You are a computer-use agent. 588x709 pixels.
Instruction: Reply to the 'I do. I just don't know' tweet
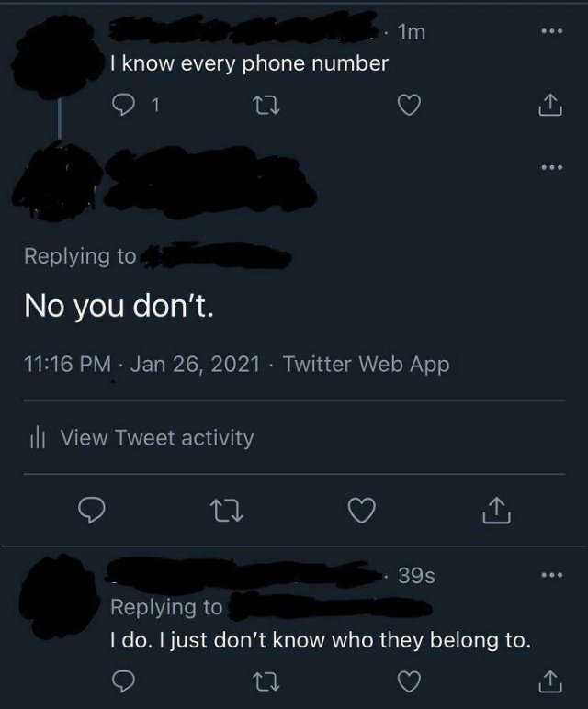(x=121, y=682)
